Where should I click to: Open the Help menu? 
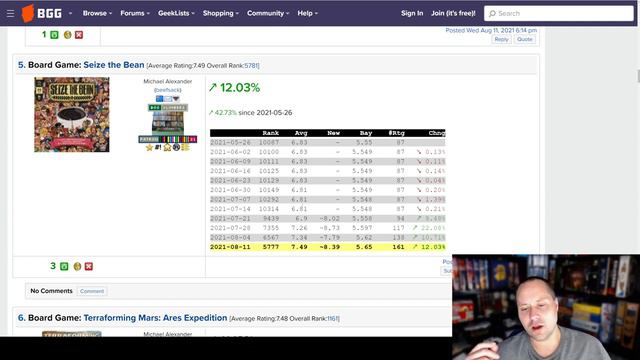[x=307, y=13]
